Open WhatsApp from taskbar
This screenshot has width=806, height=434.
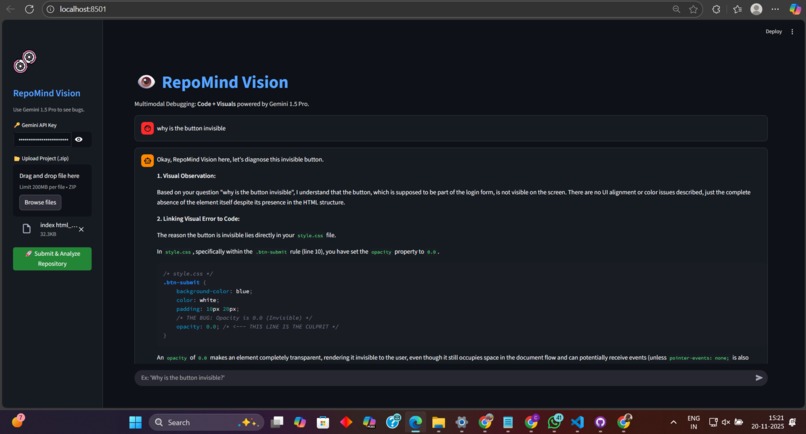click(554, 423)
